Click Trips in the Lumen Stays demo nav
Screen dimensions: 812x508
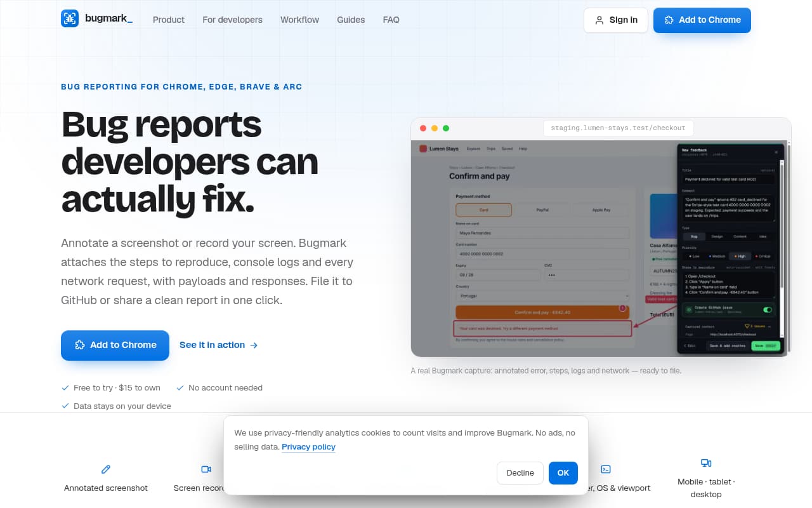[x=491, y=149]
